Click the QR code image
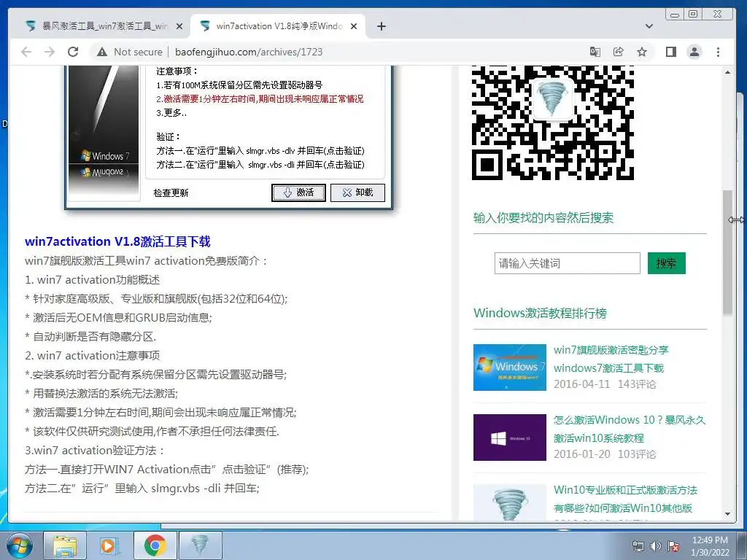The height and width of the screenshot is (560, 747). coord(553,122)
